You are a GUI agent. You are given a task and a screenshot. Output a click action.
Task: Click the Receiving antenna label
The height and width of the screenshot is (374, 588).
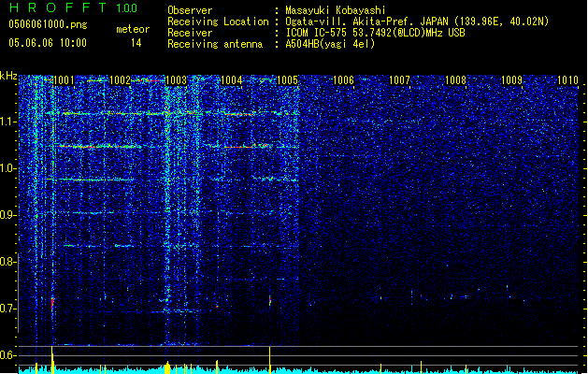(x=215, y=44)
